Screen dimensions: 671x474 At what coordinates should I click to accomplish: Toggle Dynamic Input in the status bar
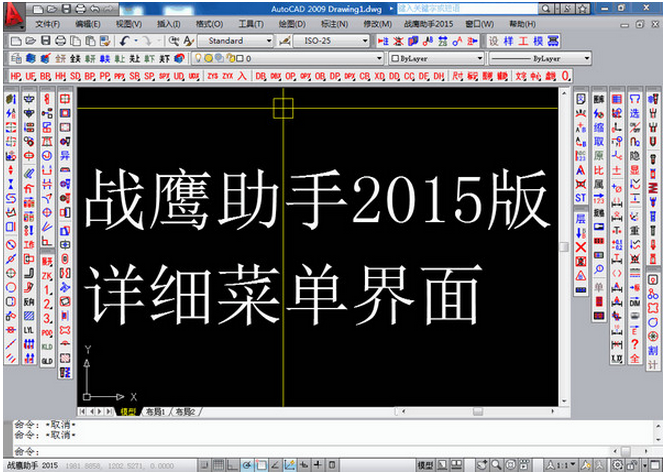[304, 465]
